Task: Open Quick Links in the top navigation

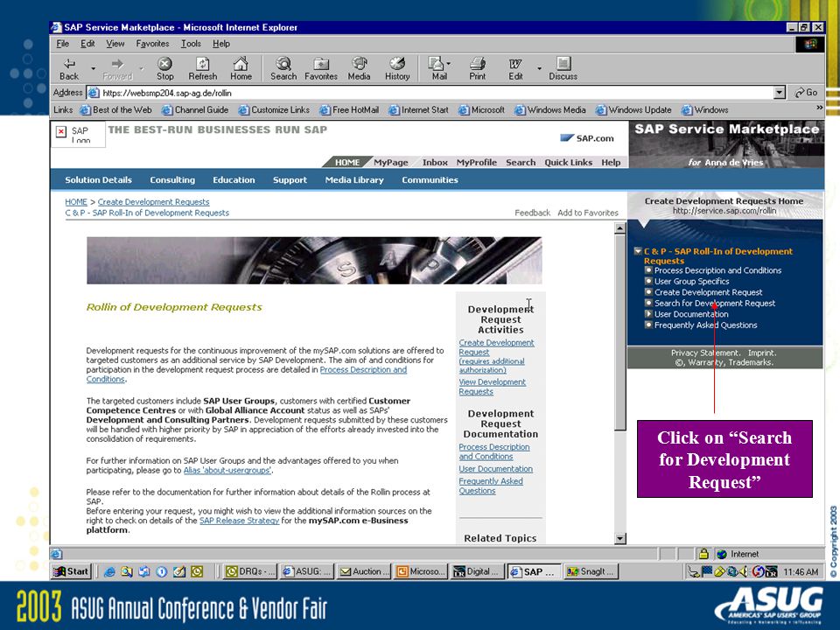Action: (569, 163)
